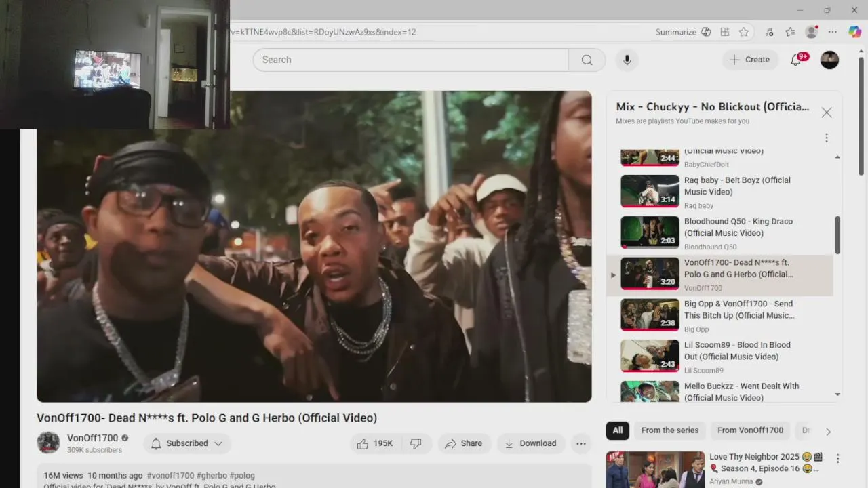Launch the Copilot sidebar icon
This screenshot has height=488, width=868.
pyautogui.click(x=854, y=32)
